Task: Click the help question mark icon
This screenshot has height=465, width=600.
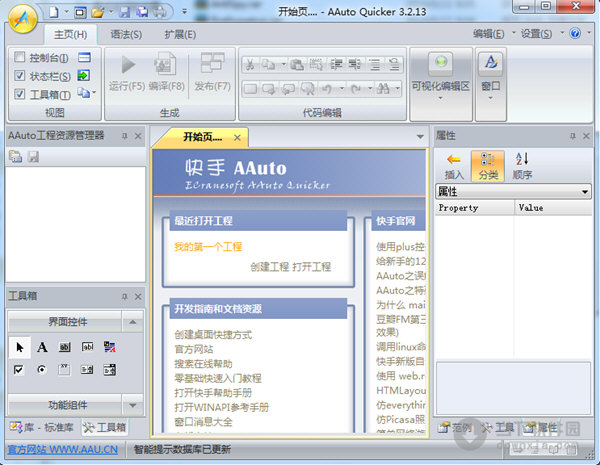Action: tap(575, 34)
